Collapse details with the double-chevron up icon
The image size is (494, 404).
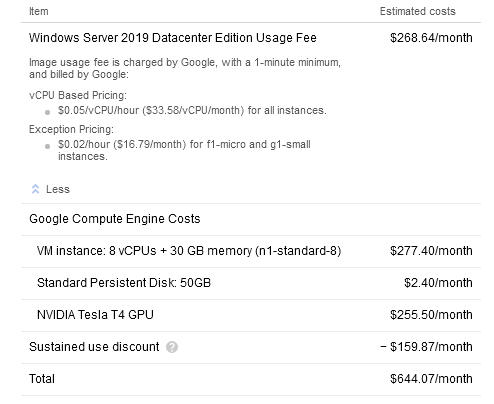35,189
